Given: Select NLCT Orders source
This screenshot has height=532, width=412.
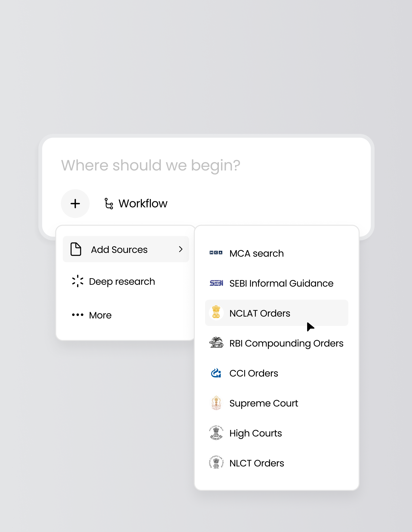Looking at the screenshot, I should coord(277,463).
